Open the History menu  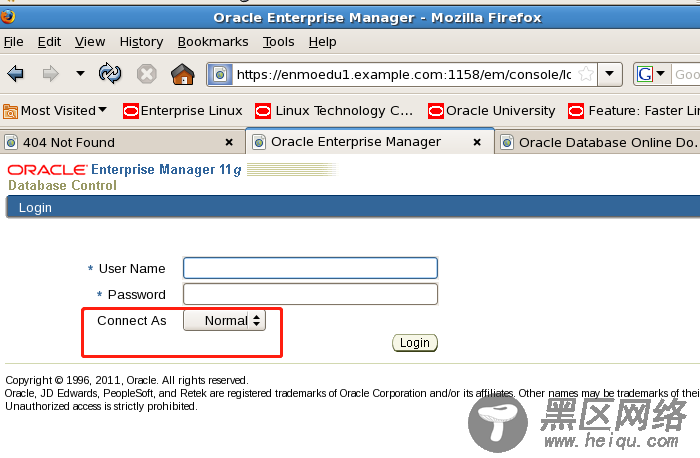tap(141, 42)
